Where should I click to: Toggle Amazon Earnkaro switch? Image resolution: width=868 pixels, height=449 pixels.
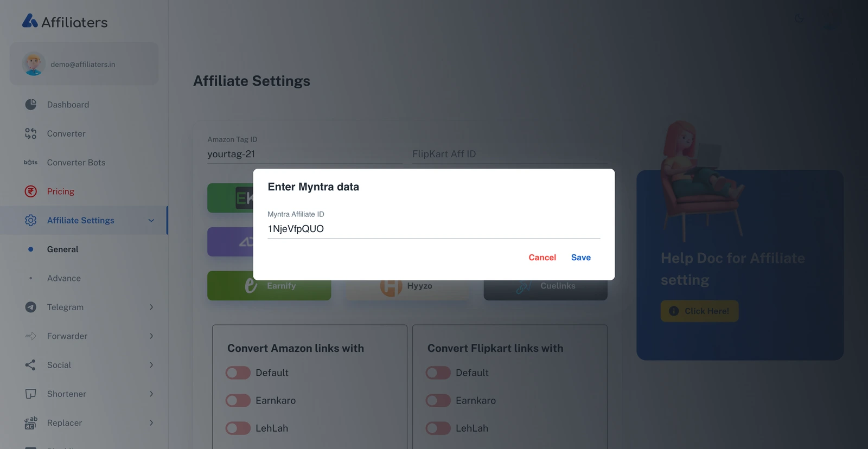coord(238,400)
